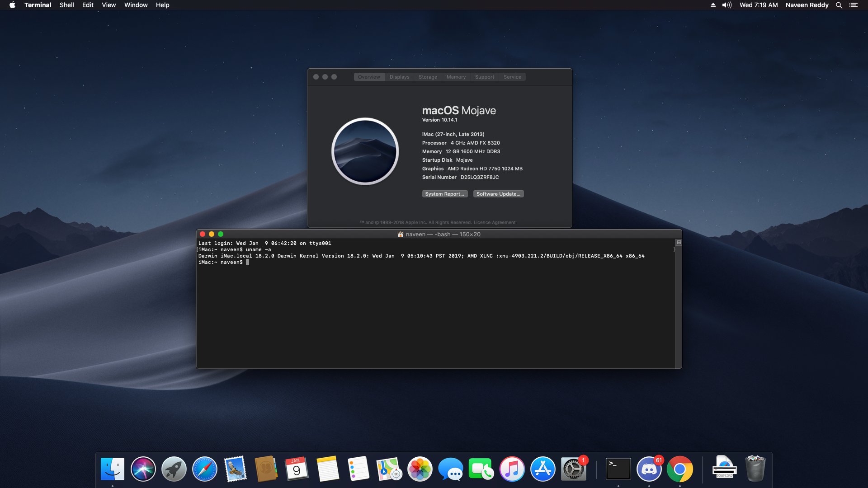Open App Store icon in dock
This screenshot has width=868, height=488.
point(542,469)
